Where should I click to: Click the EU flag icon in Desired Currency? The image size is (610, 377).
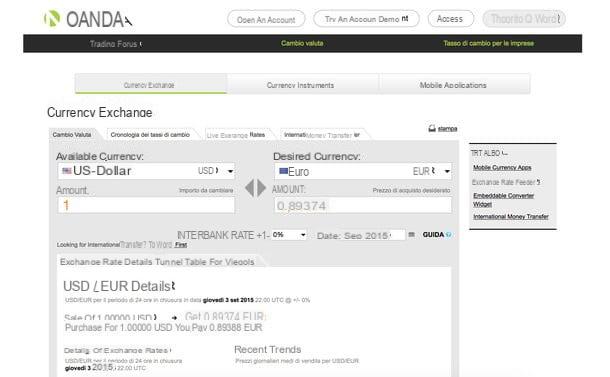[284, 171]
